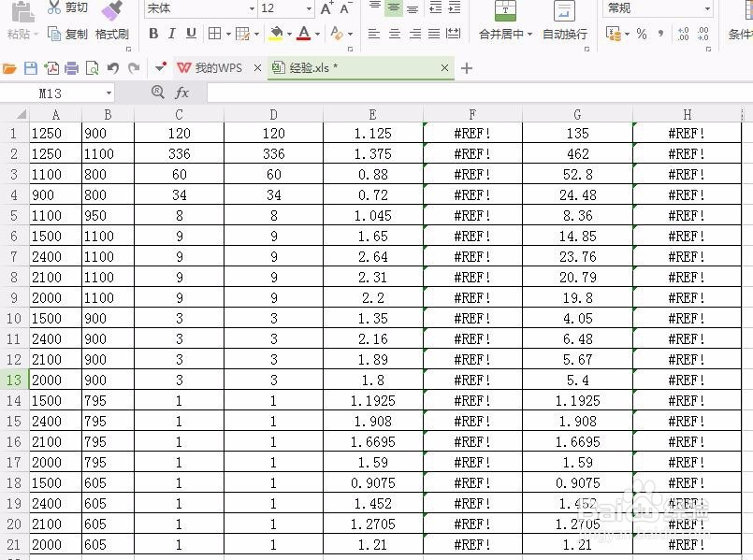This screenshot has height=560, width=753.
Task: Expand the fill color dropdown arrow
Action: coord(289,34)
